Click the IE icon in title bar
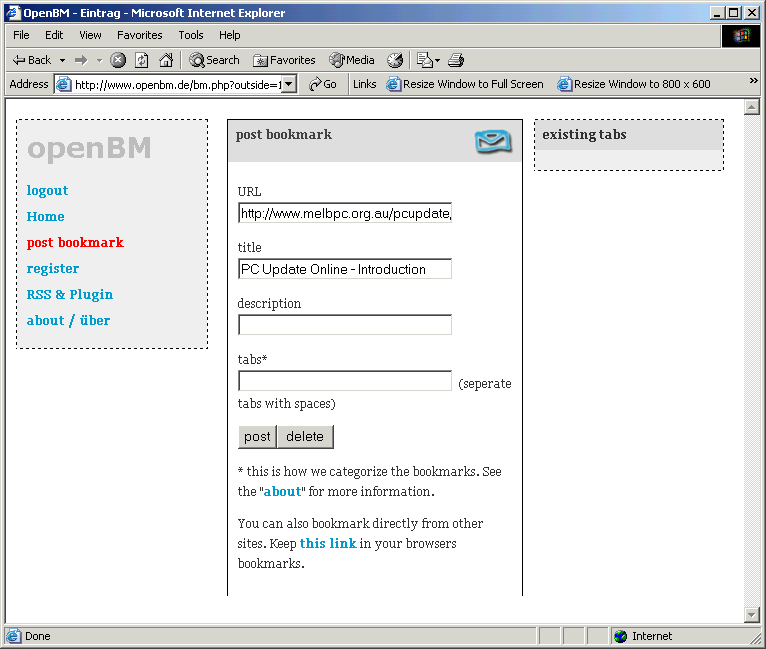Image resolution: width=766 pixels, height=649 pixels. click(13, 13)
